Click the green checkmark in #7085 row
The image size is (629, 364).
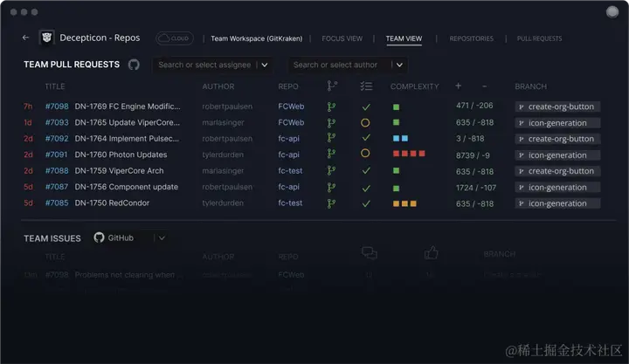366,203
